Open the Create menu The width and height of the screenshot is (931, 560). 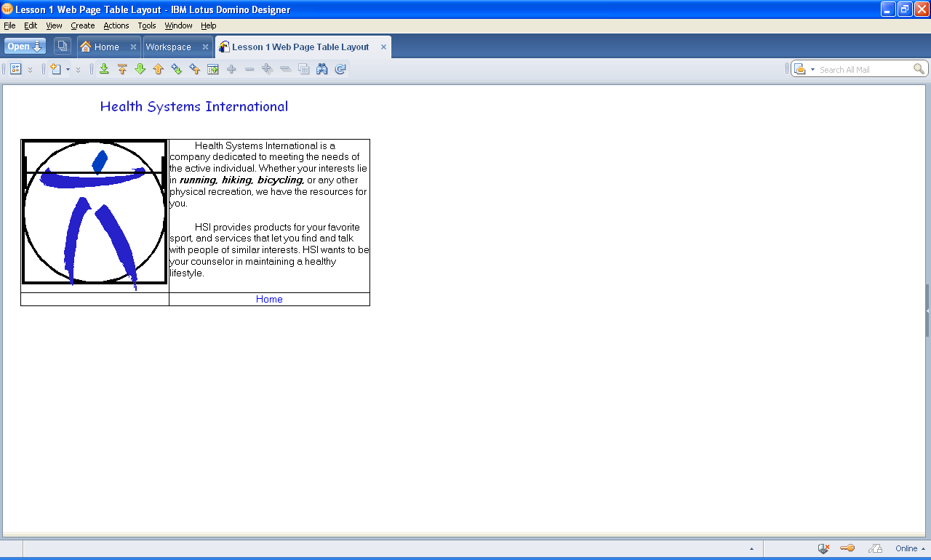[x=82, y=25]
